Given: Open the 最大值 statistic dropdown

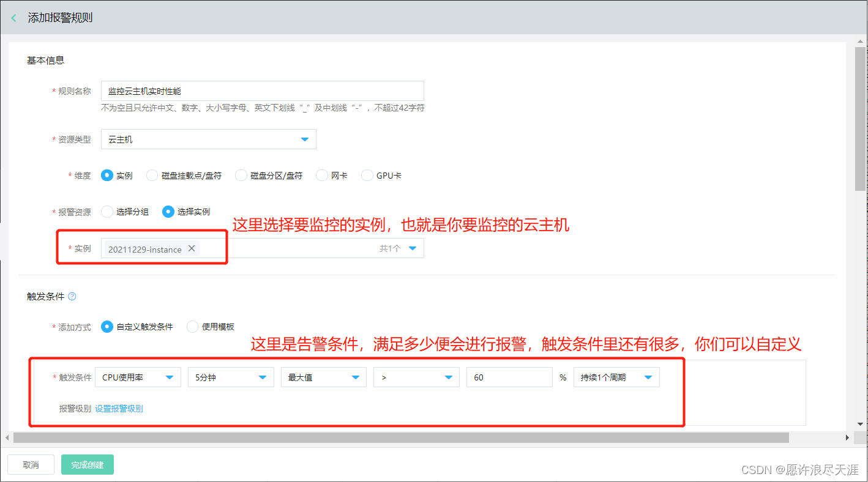Looking at the screenshot, I should point(324,377).
